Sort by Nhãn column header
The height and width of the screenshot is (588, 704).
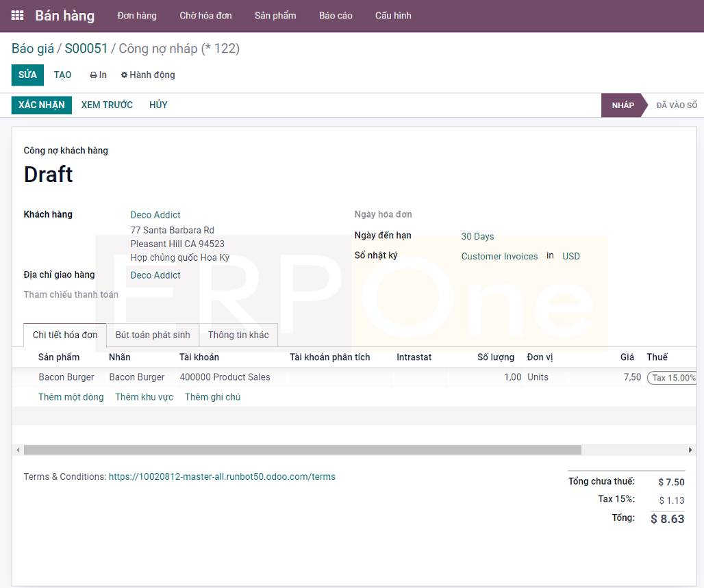pyautogui.click(x=119, y=357)
